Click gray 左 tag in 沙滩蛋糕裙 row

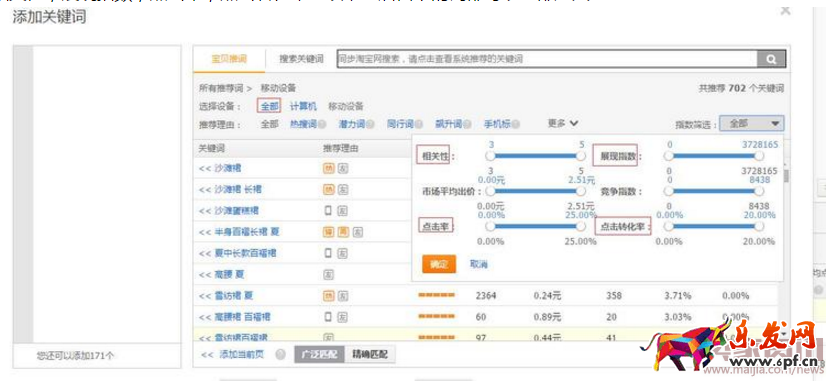343,210
